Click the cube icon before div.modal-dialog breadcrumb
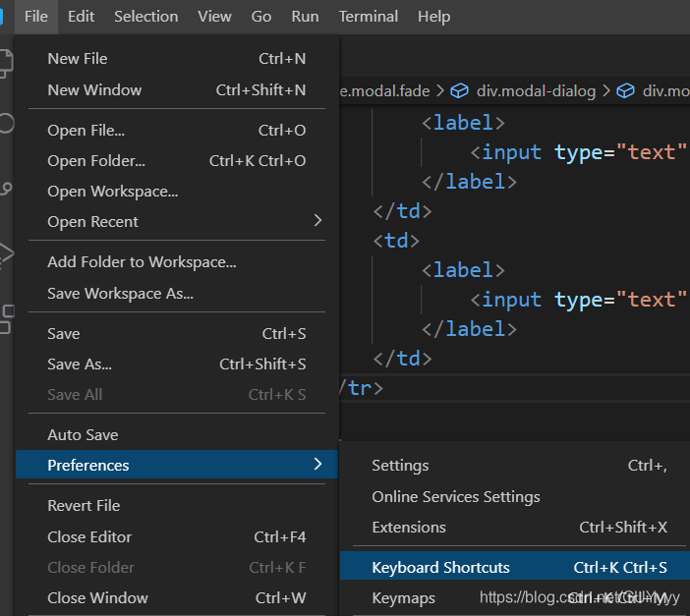This screenshot has height=616, width=690. [459, 91]
